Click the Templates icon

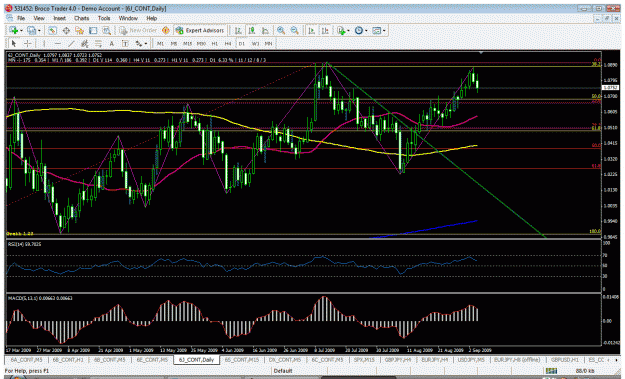pyautogui.click(x=376, y=31)
